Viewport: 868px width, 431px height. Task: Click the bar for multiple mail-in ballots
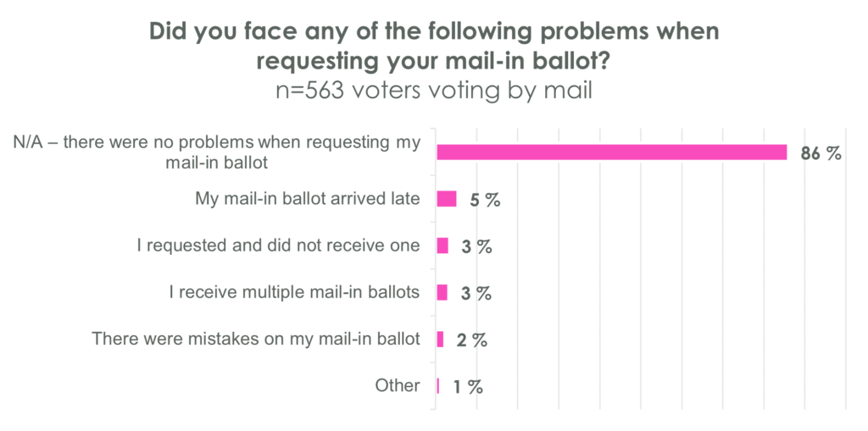442,292
